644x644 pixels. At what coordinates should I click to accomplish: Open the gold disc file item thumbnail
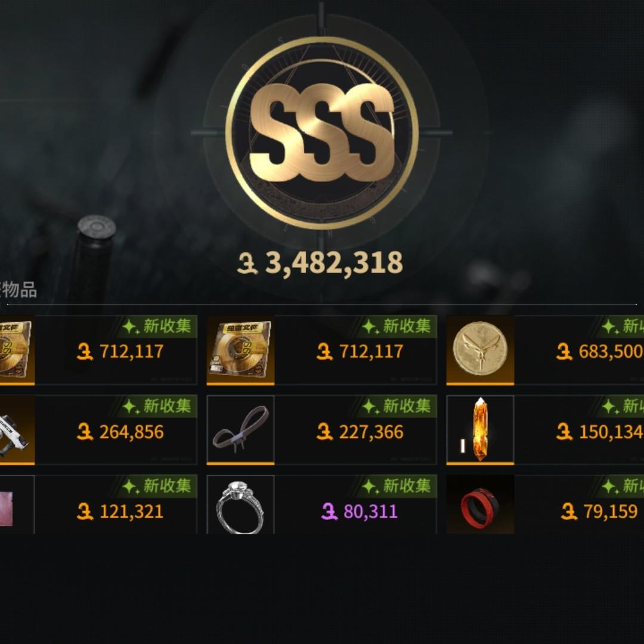click(240, 349)
